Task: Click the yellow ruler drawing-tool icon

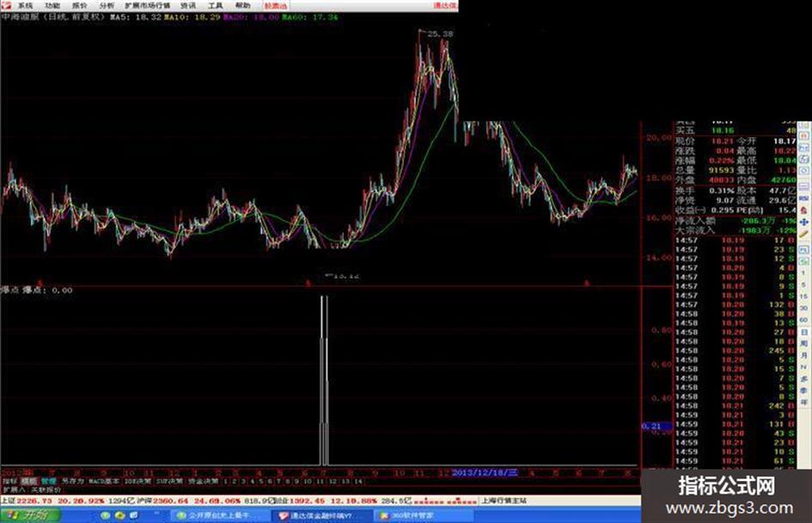Action: tap(803, 234)
